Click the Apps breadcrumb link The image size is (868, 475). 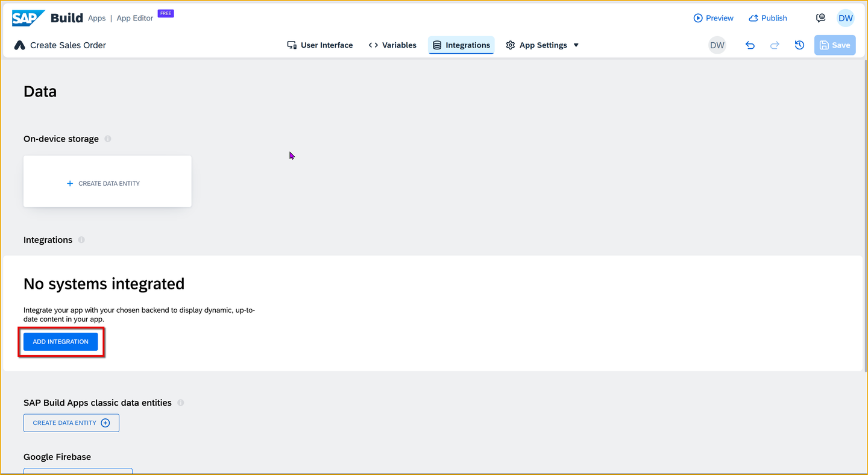click(x=96, y=18)
